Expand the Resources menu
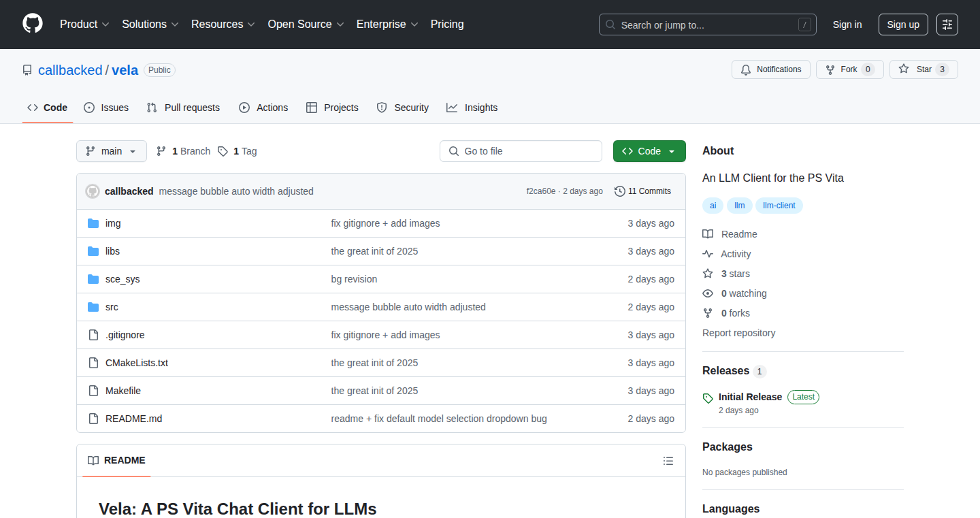 (223, 25)
